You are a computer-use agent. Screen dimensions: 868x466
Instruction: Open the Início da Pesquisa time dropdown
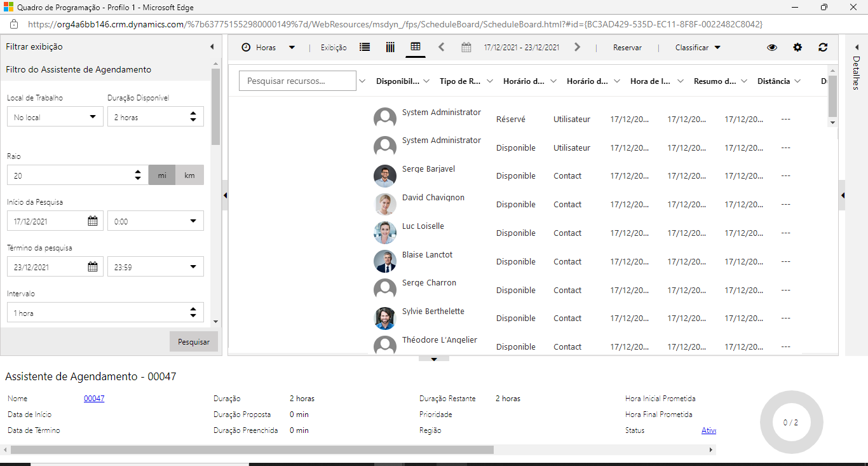coord(156,221)
